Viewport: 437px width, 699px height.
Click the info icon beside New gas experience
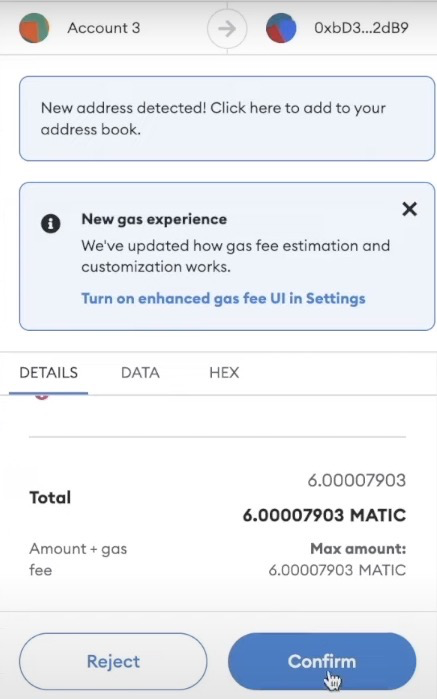point(50,223)
